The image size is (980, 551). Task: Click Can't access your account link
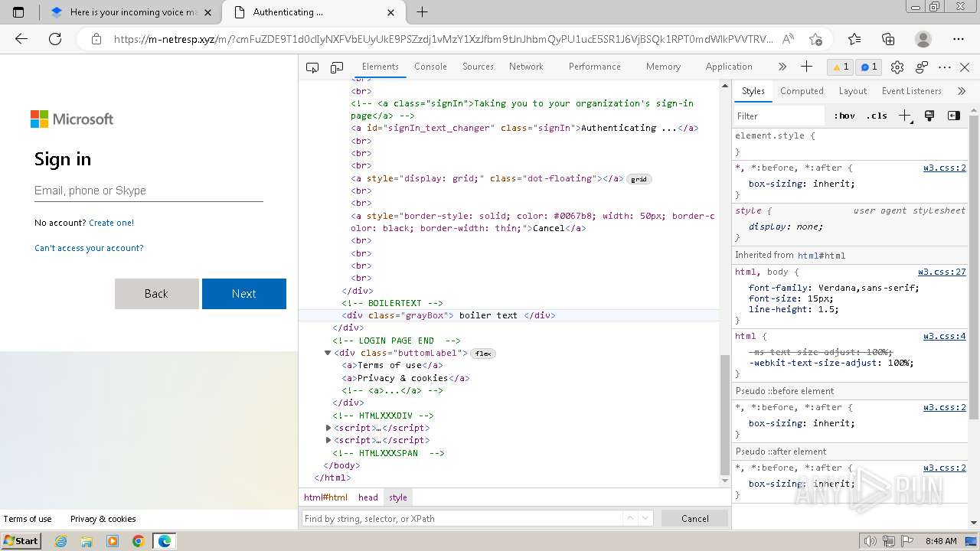pos(89,248)
